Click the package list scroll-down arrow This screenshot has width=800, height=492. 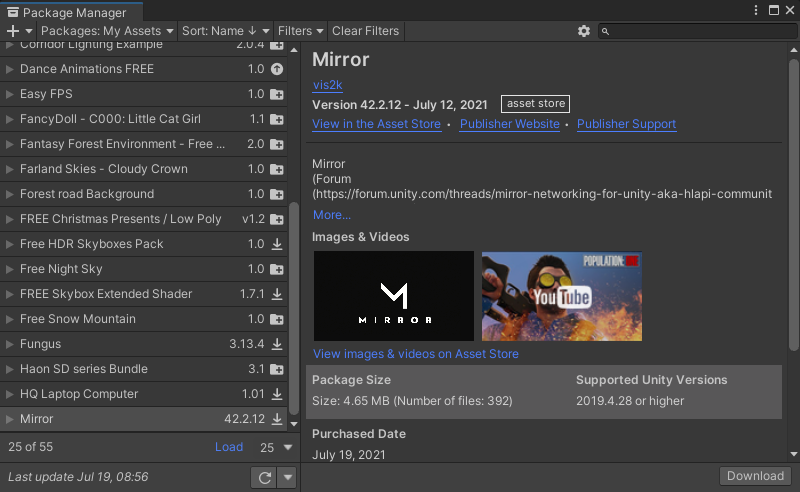[294, 424]
